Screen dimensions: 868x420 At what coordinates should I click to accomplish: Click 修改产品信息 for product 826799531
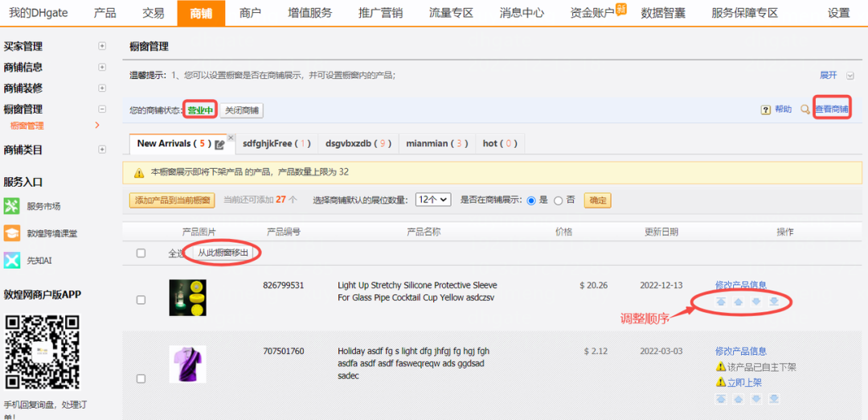(x=741, y=286)
